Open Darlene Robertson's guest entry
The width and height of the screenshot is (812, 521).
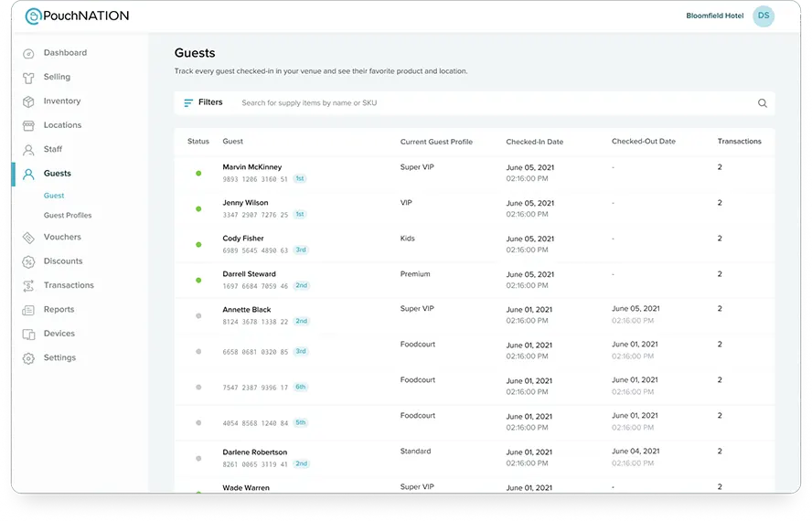254,452
